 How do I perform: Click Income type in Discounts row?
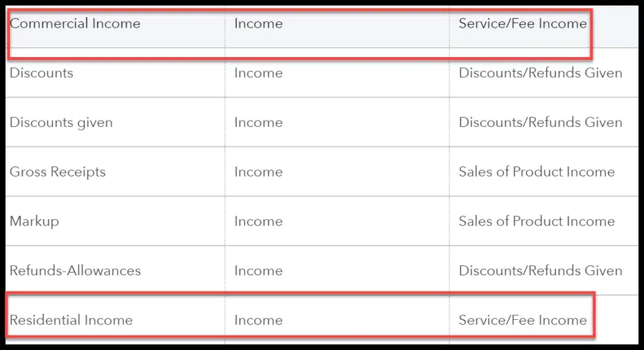tap(258, 73)
